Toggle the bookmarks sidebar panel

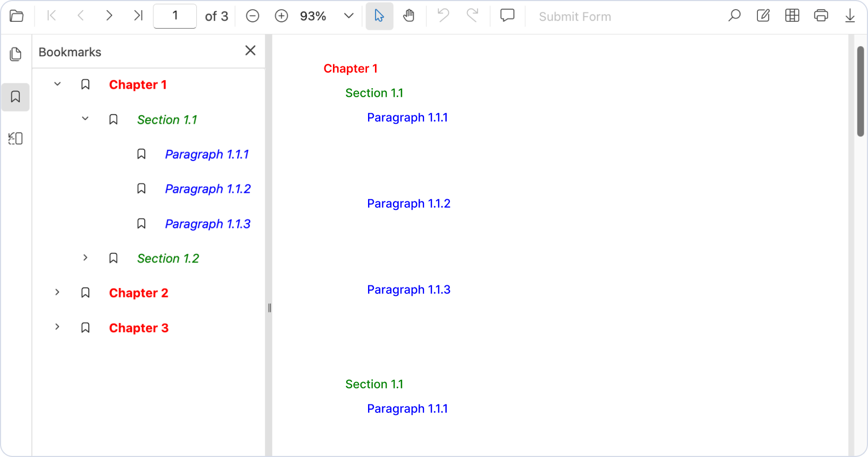coord(15,97)
